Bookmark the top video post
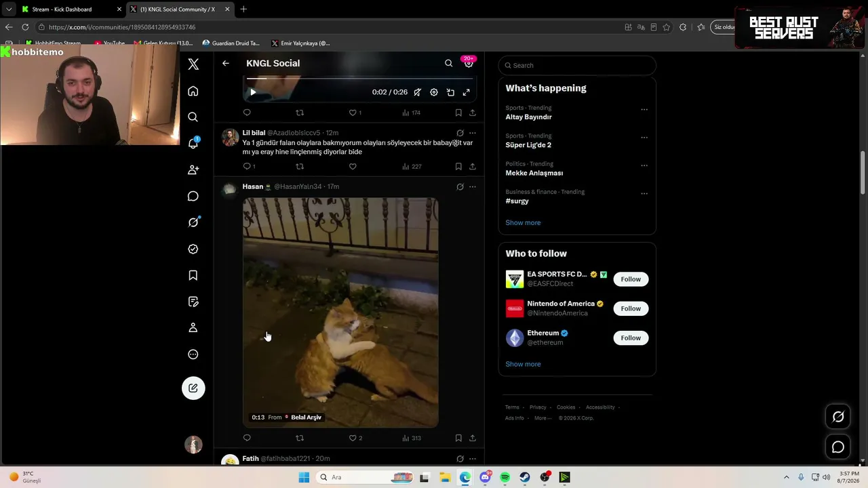This screenshot has width=868, height=488. pyautogui.click(x=458, y=113)
